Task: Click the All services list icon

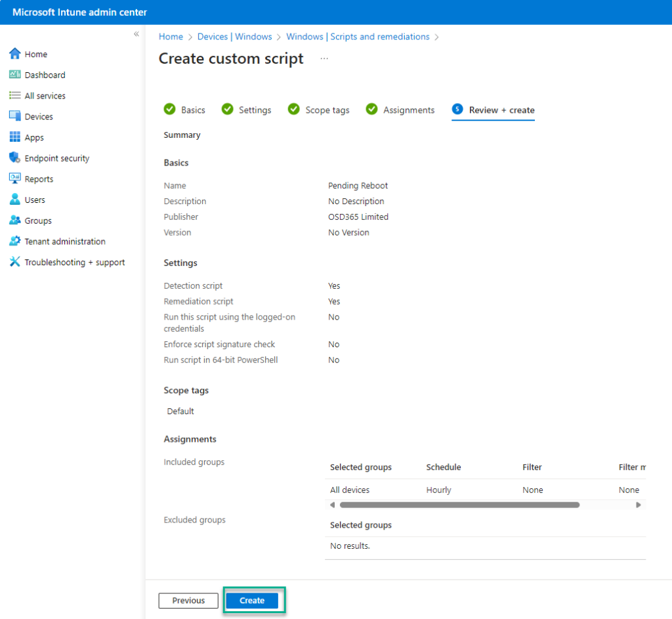Action: coord(14,95)
